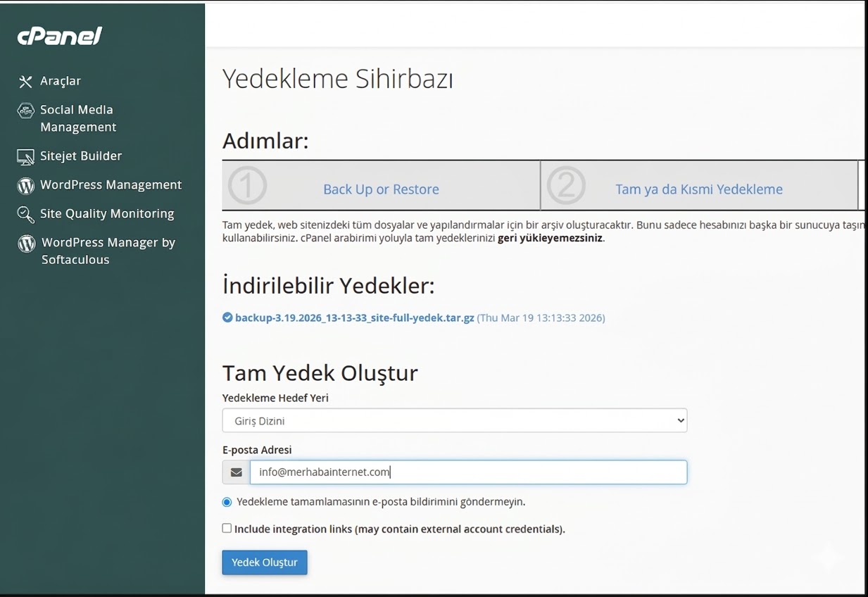Image resolution: width=868 pixels, height=597 pixels.
Task: Select Site Quality Monitoring in sidebar
Action: (107, 214)
